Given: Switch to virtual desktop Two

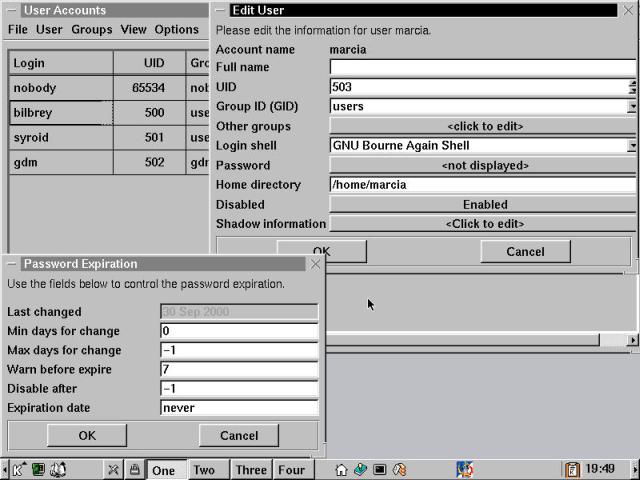Looking at the screenshot, I should coord(204,469).
